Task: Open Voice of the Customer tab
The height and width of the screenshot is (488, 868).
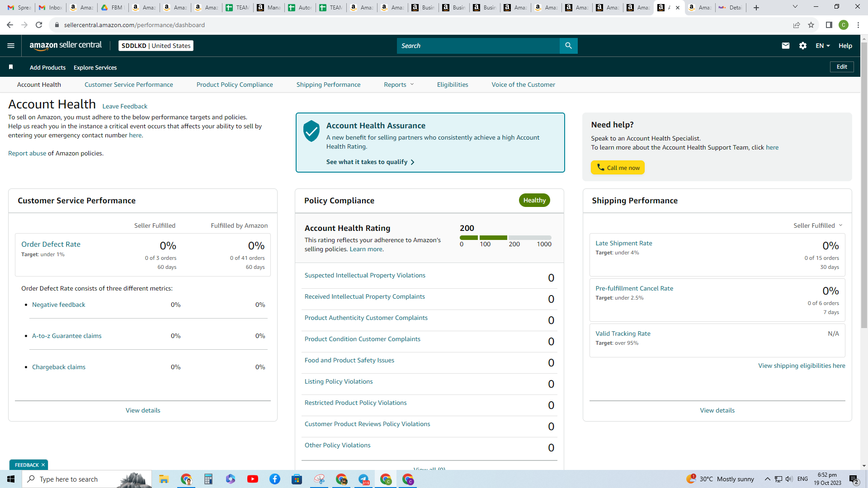Action: tap(524, 84)
